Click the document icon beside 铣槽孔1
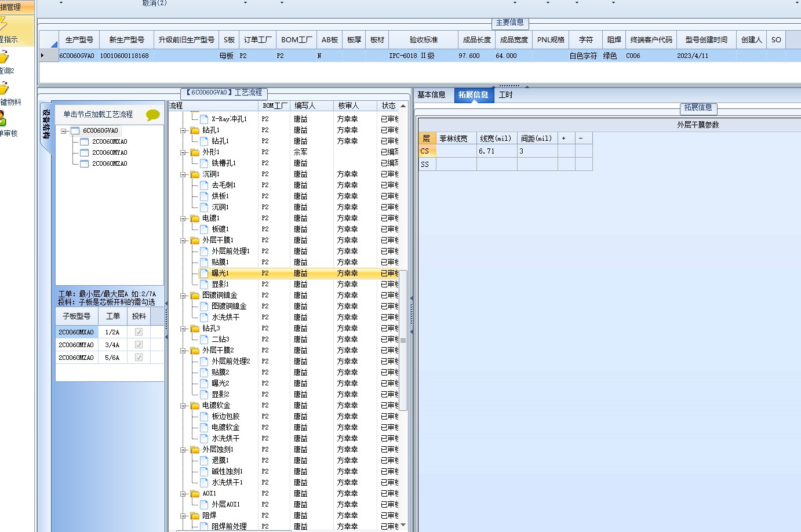Screen dimensions: 801x532 coord(204,163)
